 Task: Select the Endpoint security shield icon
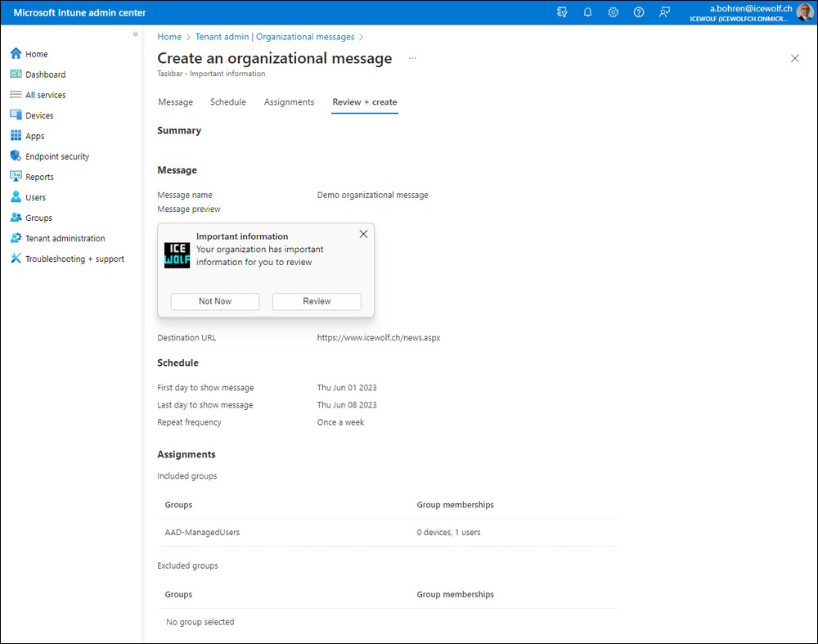point(16,156)
